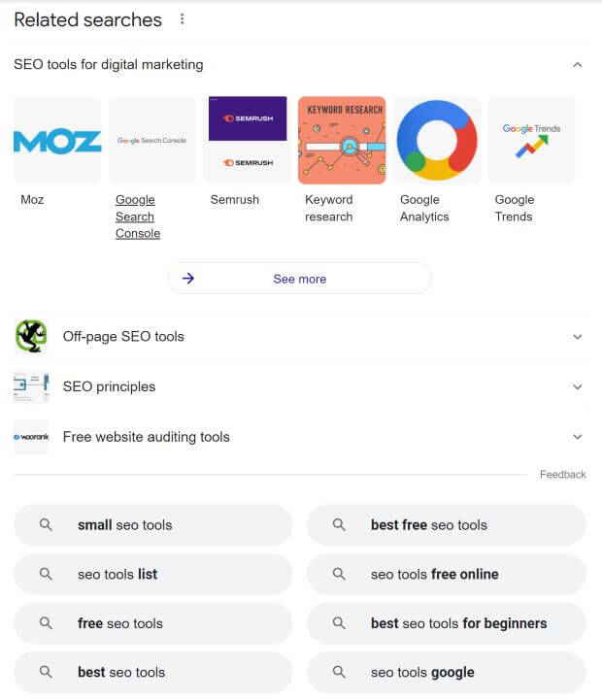The width and height of the screenshot is (602, 700).
Task: Open the Google Search Console link
Action: (138, 217)
